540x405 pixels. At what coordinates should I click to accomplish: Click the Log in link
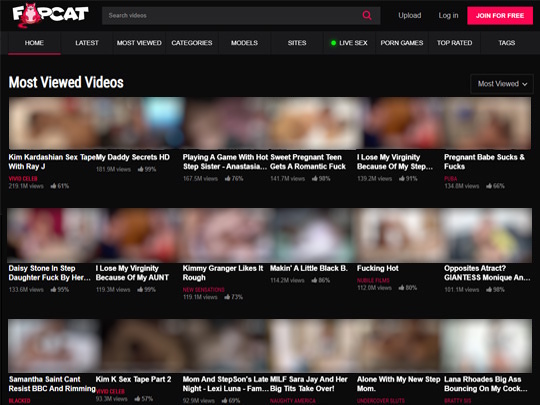(448, 15)
